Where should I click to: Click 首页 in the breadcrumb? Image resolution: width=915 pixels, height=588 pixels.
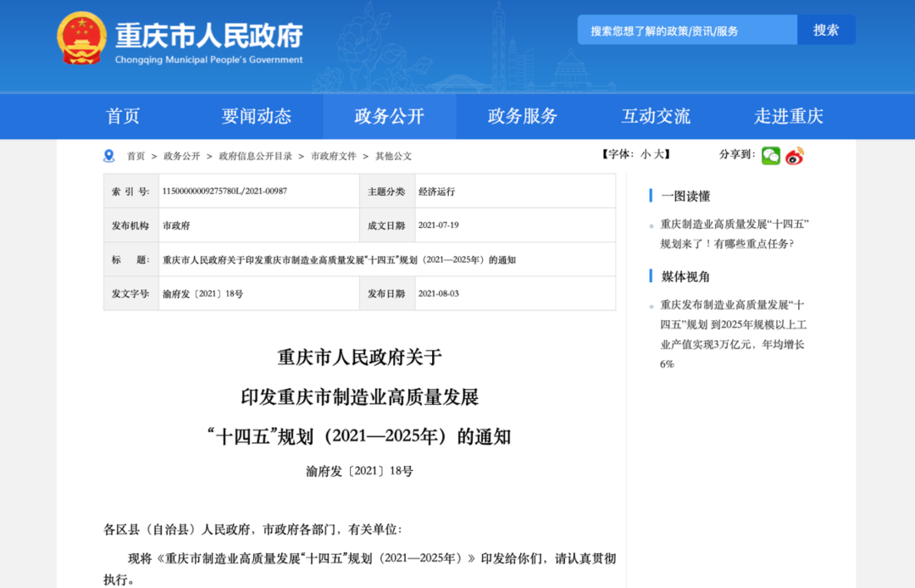[136, 157]
